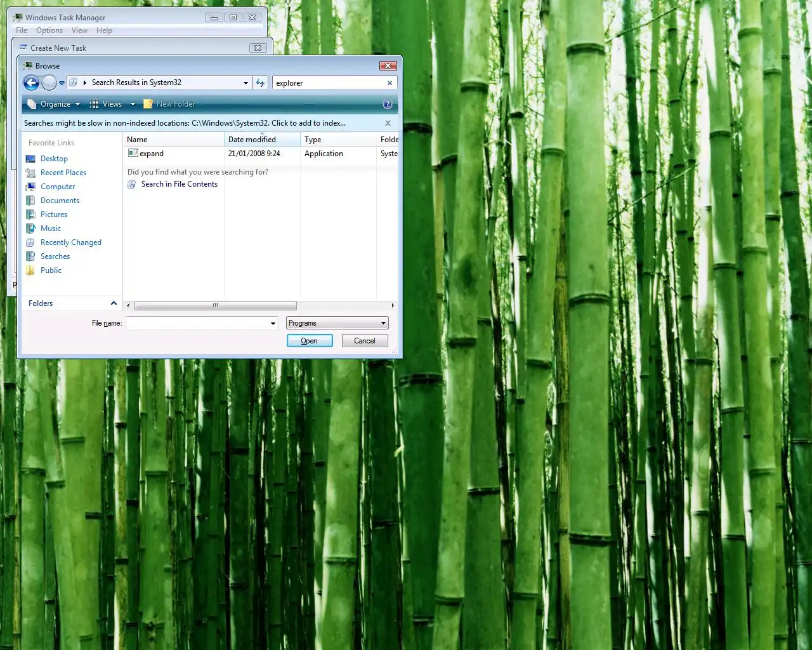Click the Back navigation arrow in Browse
812x650 pixels.
coord(31,83)
